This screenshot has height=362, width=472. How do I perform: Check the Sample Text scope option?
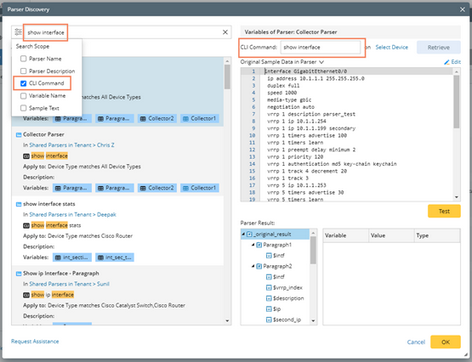(x=23, y=108)
